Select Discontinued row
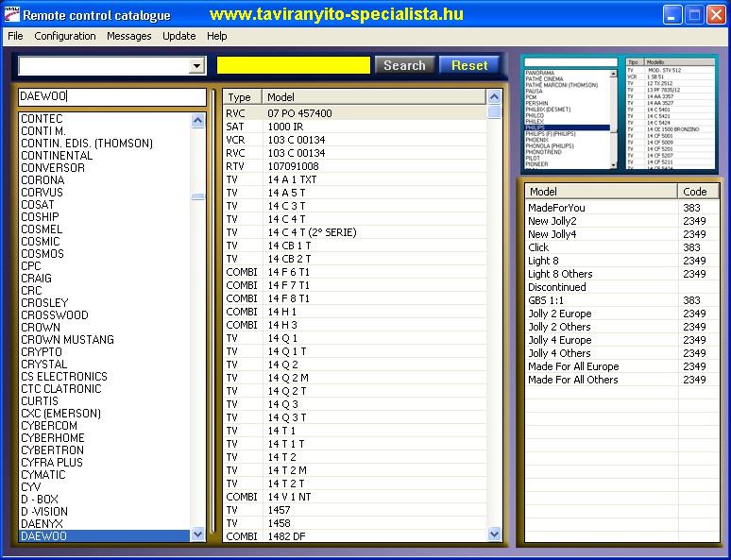The height and width of the screenshot is (560, 731). (x=621, y=287)
